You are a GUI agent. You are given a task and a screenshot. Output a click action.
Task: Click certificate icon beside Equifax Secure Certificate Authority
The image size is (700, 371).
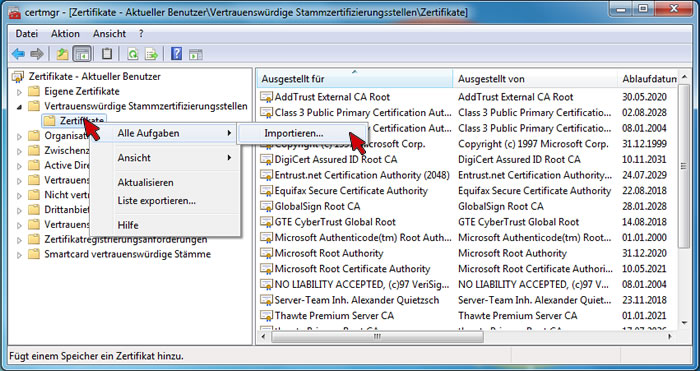pyautogui.click(x=267, y=191)
